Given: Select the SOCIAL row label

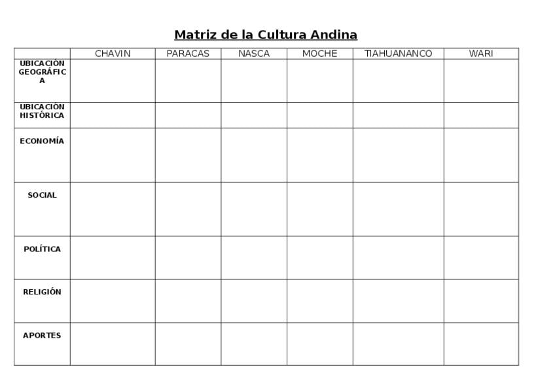Looking at the screenshot, I should coord(42,196).
